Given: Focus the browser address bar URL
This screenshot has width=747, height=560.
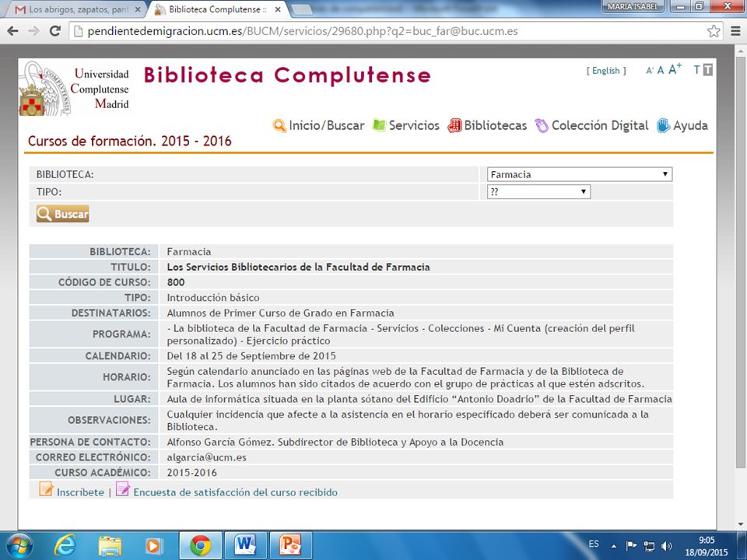Looking at the screenshot, I should point(303,31).
